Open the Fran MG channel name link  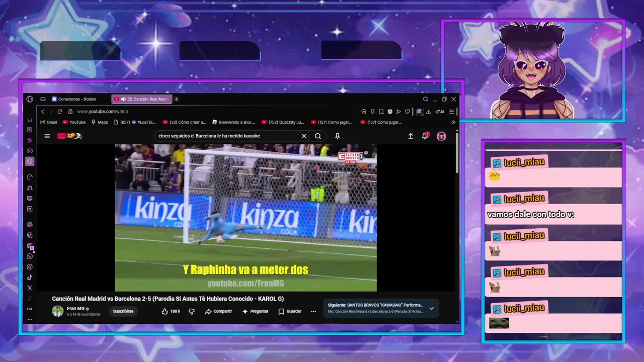coord(75,309)
